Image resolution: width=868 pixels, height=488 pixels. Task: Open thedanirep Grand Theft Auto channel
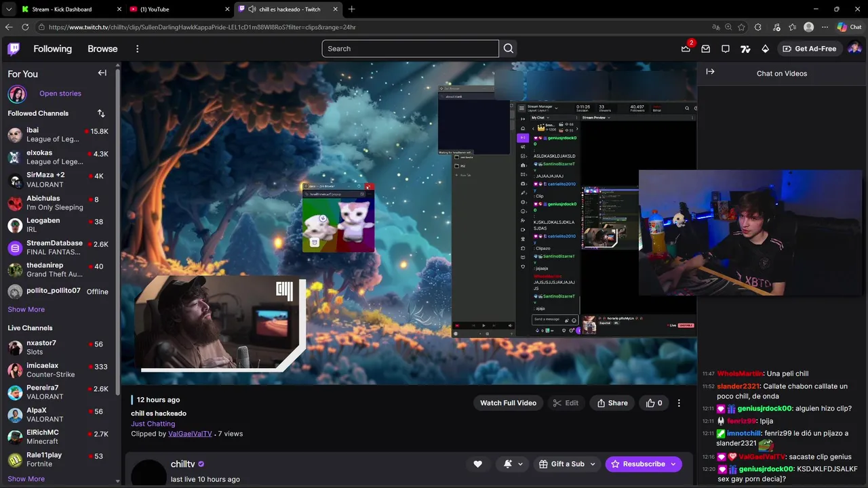pos(58,270)
